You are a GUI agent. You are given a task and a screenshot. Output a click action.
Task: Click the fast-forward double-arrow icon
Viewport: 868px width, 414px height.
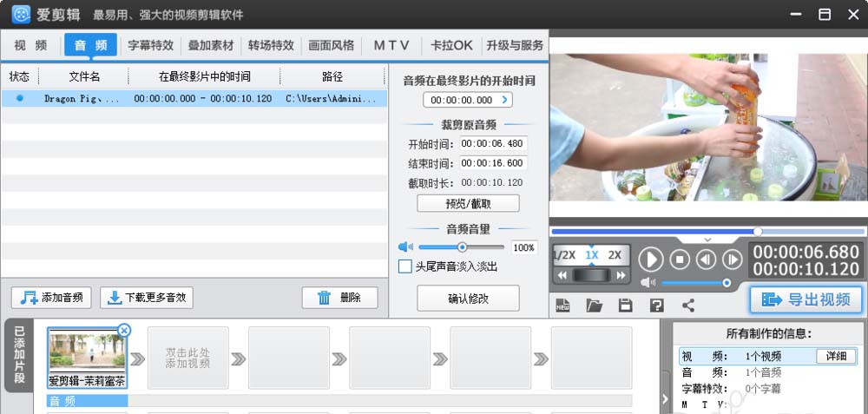tap(621, 275)
